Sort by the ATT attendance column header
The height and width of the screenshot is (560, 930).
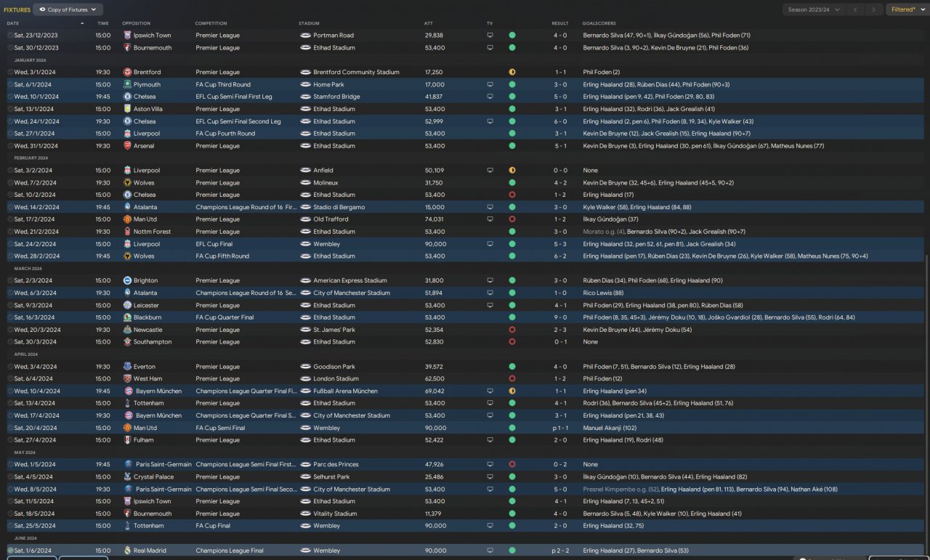pyautogui.click(x=429, y=23)
